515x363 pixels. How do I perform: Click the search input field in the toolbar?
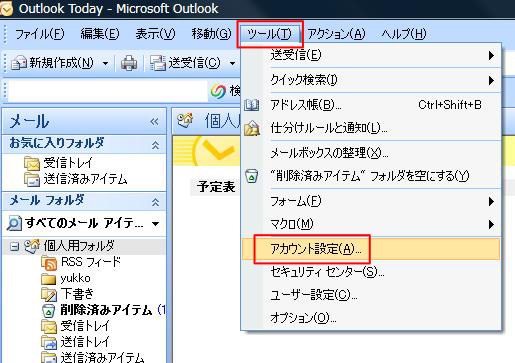tap(107, 91)
